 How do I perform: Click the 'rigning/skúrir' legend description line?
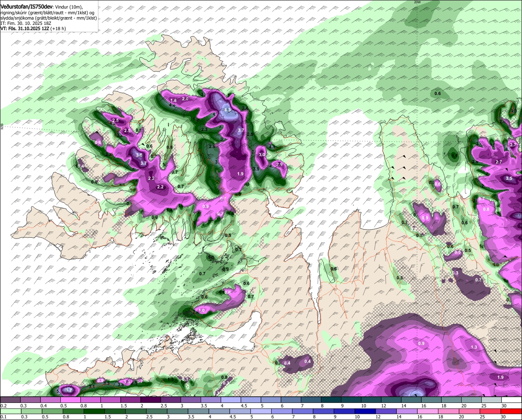pos(47,12)
